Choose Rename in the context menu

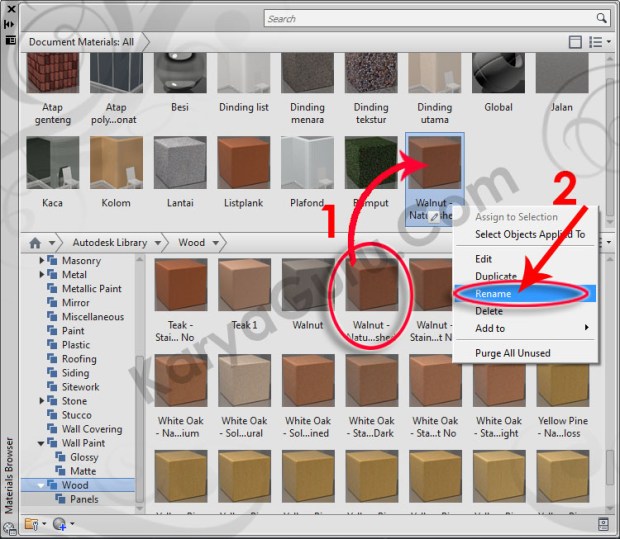click(525, 293)
